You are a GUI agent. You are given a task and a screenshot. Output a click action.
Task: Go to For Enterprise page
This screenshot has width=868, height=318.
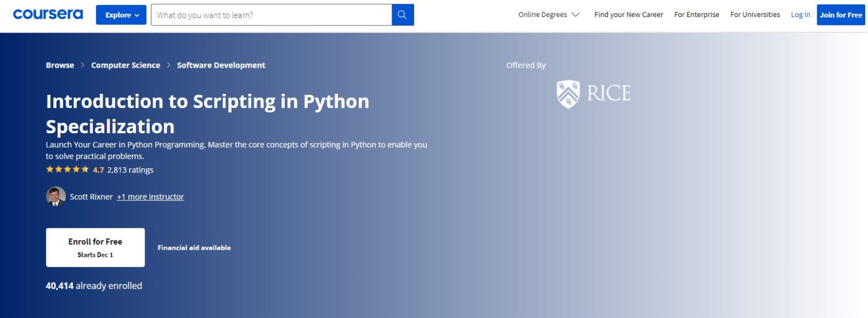coord(696,15)
